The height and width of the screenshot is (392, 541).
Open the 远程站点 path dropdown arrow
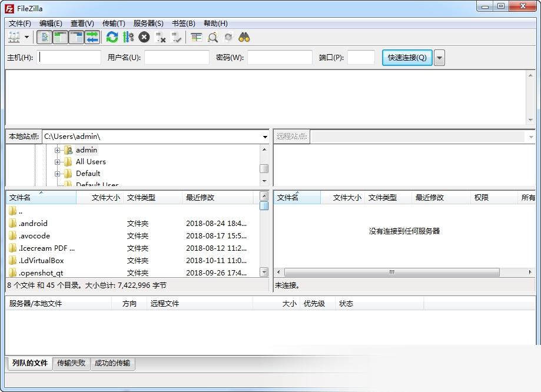pos(531,137)
